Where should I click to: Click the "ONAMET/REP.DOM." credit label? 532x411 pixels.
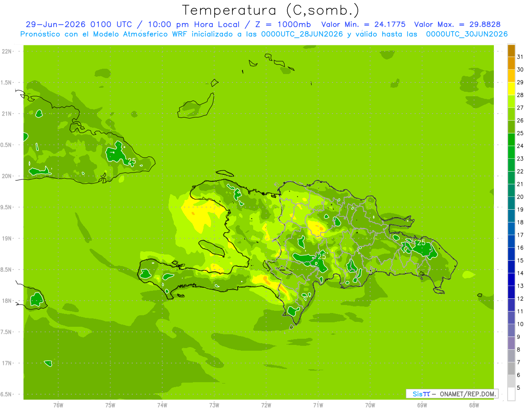point(468,394)
